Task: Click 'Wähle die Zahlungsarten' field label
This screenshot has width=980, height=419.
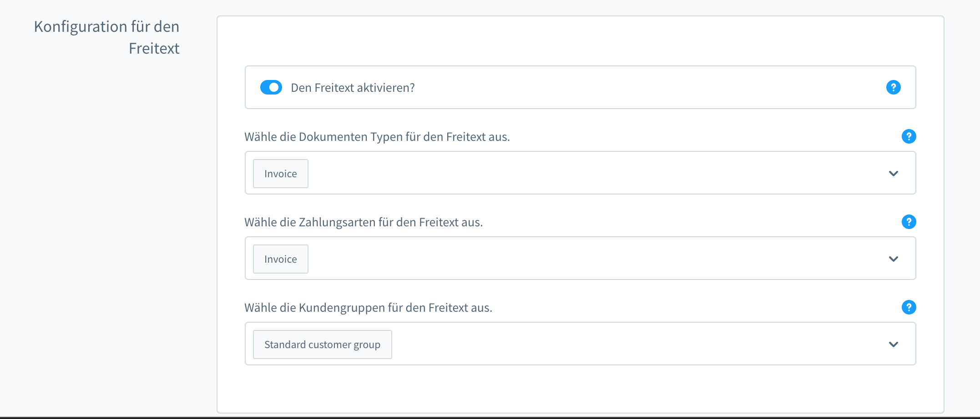Action: (363, 222)
